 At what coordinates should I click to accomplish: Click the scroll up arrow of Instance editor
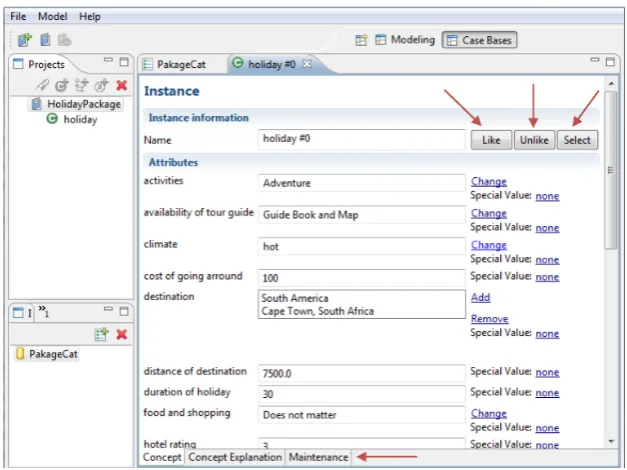pos(611,84)
